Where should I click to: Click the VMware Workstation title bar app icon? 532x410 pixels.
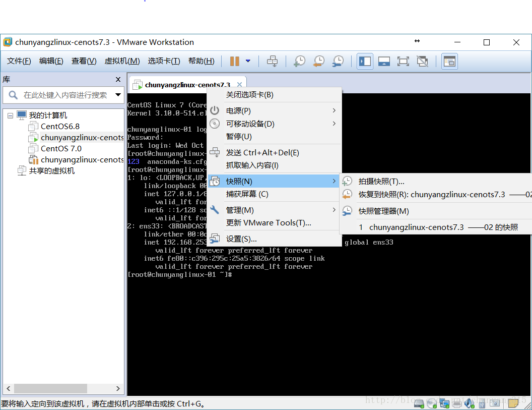pyautogui.click(x=8, y=42)
